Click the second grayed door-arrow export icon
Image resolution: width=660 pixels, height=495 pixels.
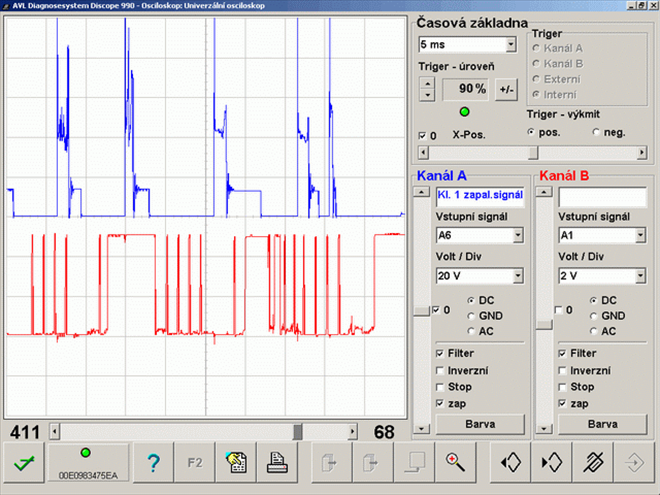pos(372,463)
